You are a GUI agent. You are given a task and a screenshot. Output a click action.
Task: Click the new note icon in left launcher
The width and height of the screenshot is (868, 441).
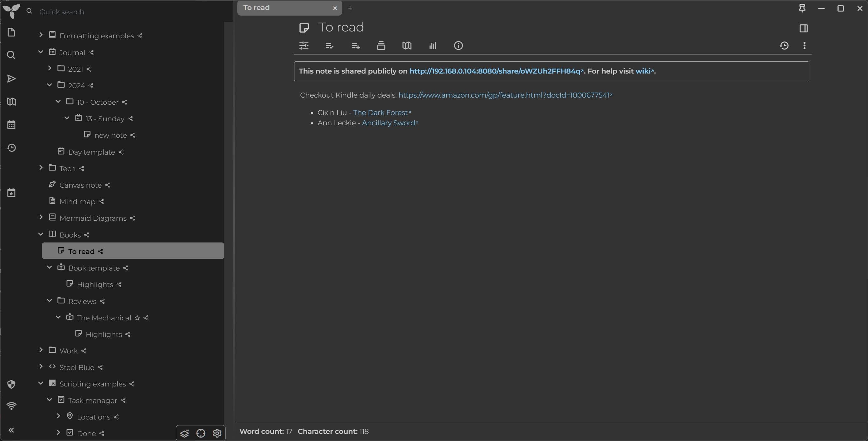11,32
